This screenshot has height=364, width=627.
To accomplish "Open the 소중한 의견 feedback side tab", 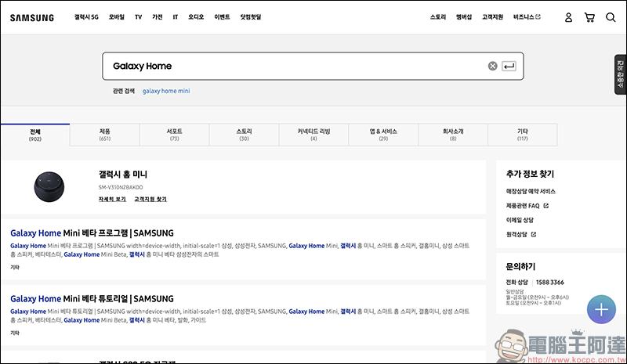I will click(620, 74).
